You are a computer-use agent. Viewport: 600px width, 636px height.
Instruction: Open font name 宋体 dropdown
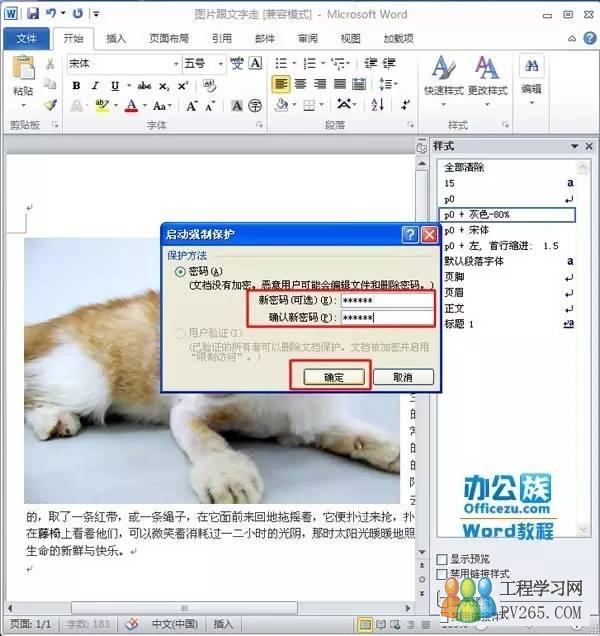(x=176, y=64)
